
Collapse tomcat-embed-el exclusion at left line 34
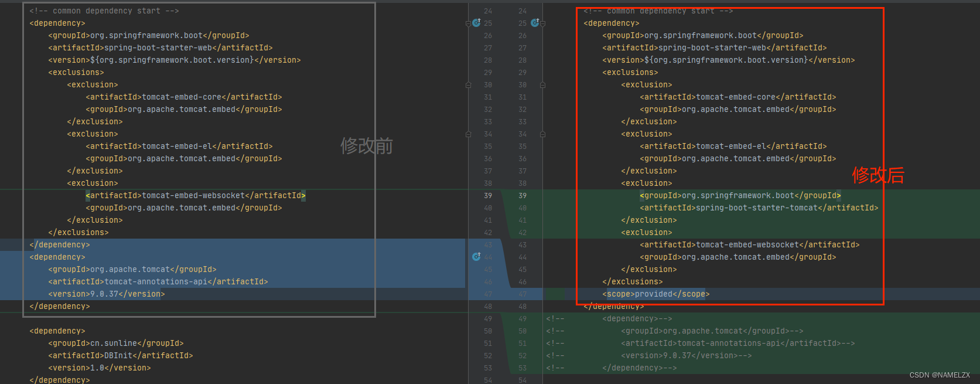click(x=468, y=134)
